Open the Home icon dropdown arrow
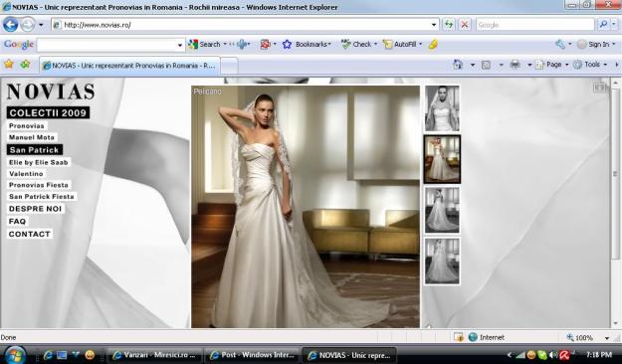 [x=473, y=65]
